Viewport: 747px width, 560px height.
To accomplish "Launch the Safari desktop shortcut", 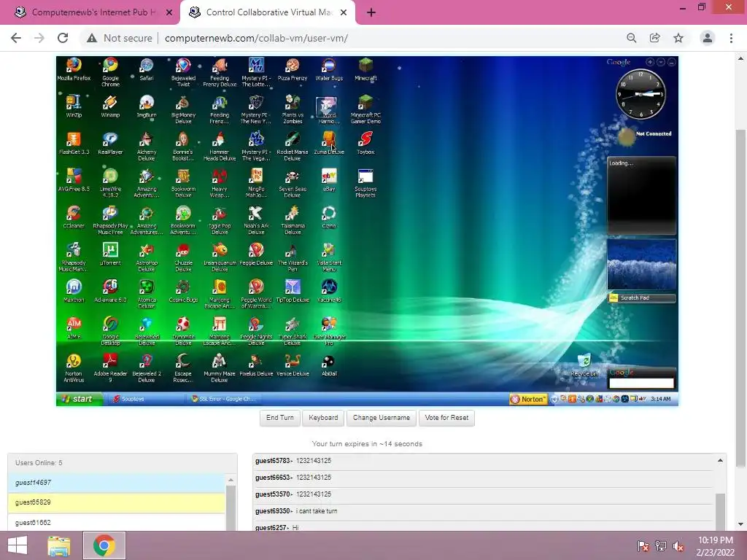I will click(x=147, y=69).
